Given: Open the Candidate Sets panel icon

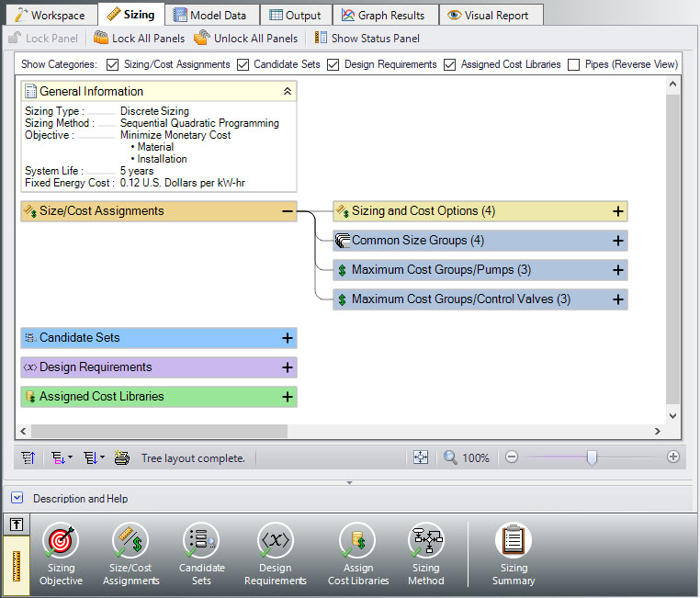Looking at the screenshot, I should (201, 542).
